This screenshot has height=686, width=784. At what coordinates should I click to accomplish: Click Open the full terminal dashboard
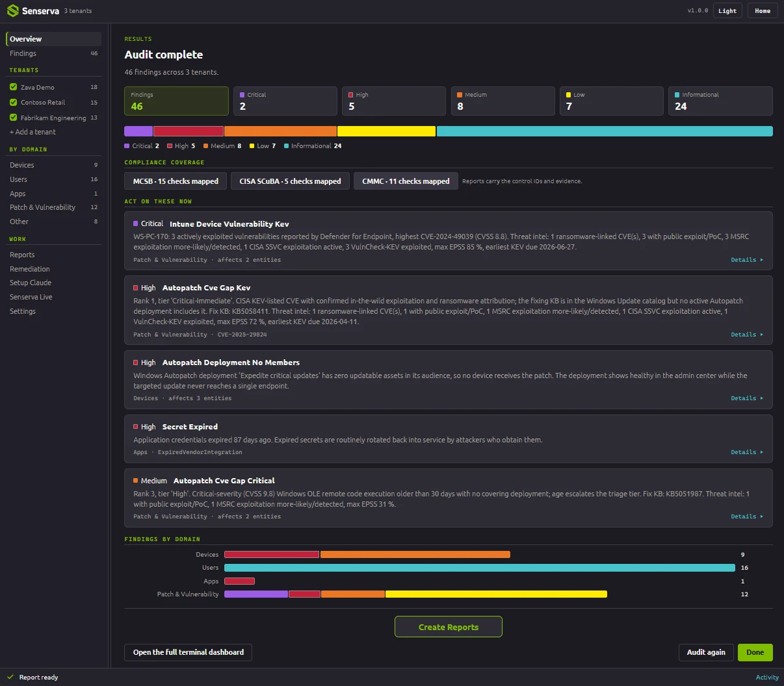click(189, 652)
